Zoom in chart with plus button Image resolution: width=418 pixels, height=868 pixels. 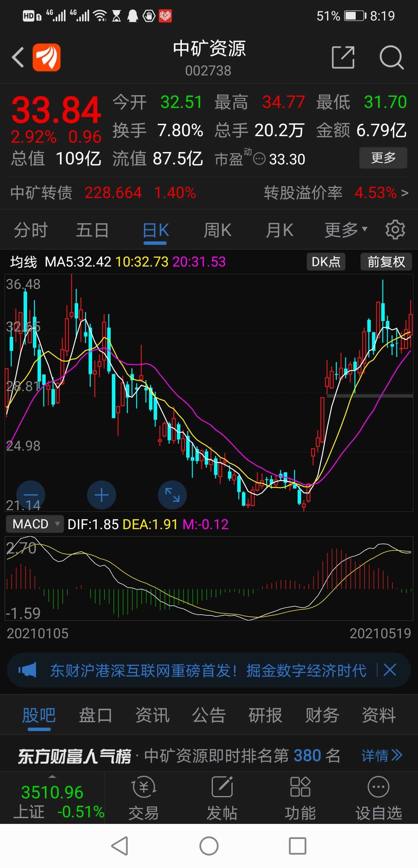(101, 495)
